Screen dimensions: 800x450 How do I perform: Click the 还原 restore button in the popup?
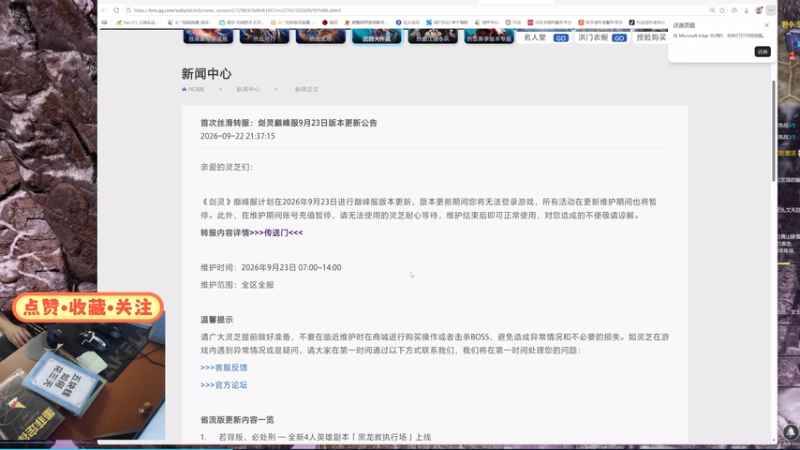click(x=762, y=52)
